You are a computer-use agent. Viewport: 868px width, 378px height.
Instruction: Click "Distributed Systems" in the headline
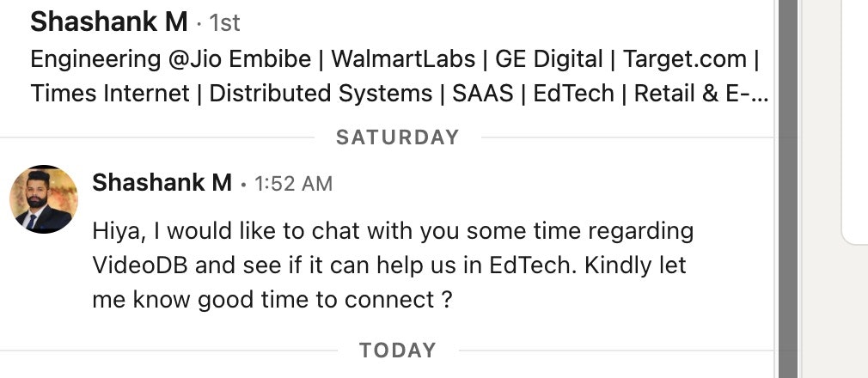[321, 93]
